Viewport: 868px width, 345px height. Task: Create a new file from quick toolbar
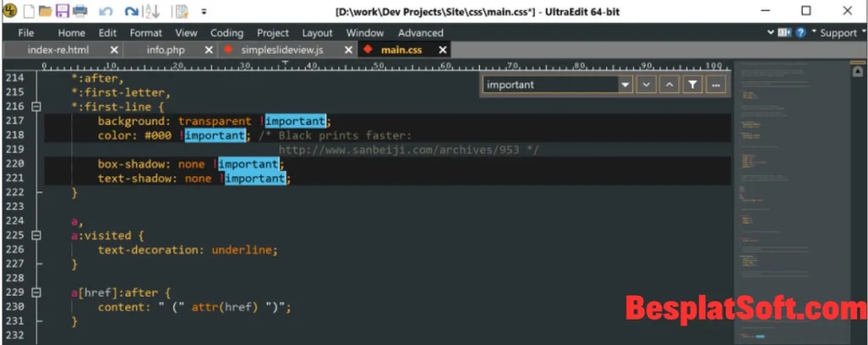28,10
